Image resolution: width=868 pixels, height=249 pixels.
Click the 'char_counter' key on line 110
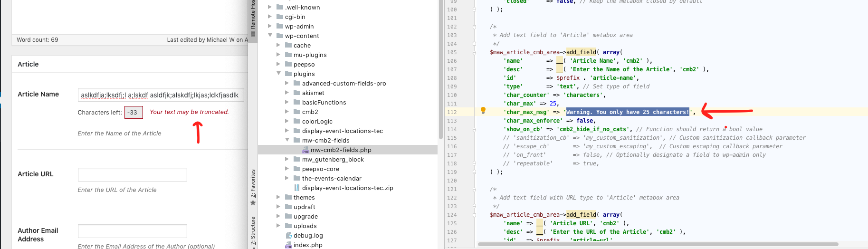coord(526,95)
